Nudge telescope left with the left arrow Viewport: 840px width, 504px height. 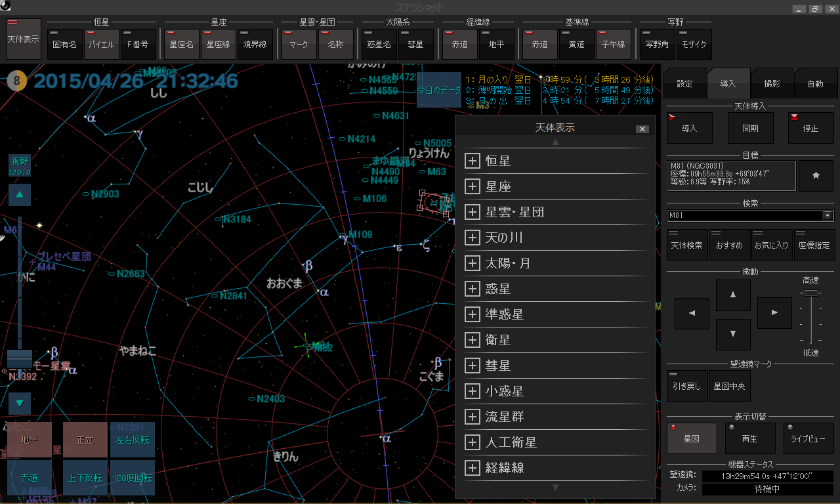pyautogui.click(x=692, y=314)
